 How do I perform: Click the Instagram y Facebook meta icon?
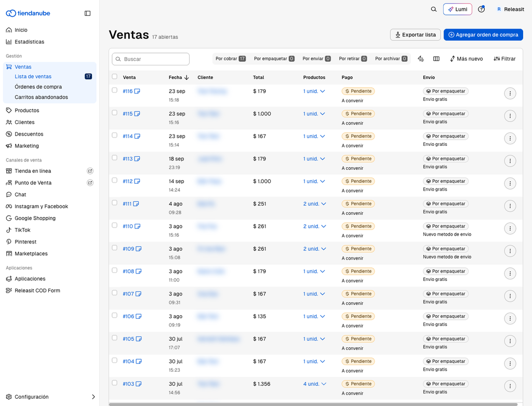[9, 206]
